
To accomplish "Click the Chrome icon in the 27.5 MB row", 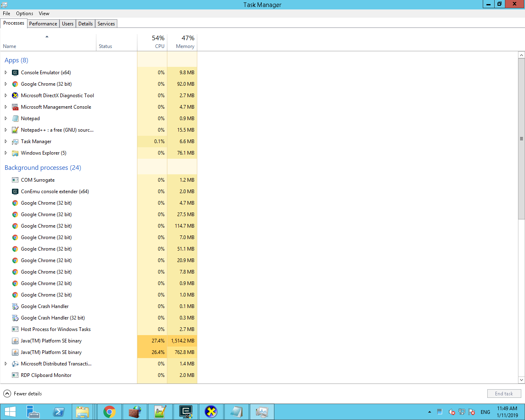I will [x=15, y=215].
